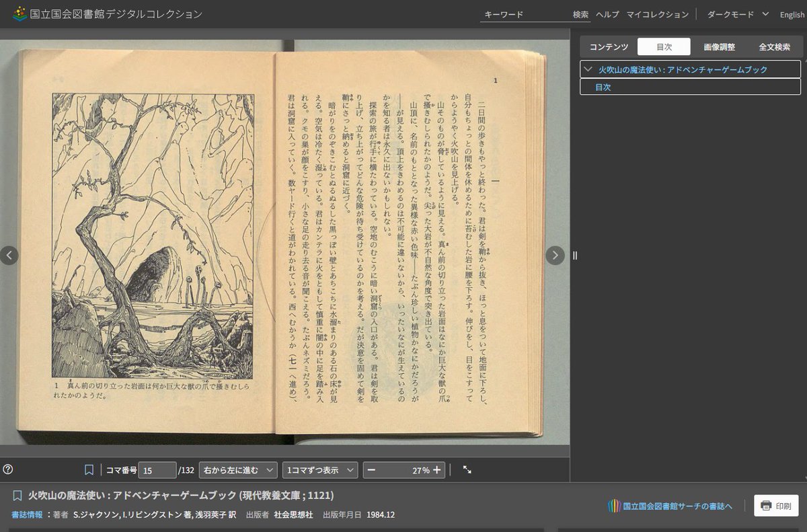Switch to the 全文検索 tab
Viewport: 807px width, 532px height.
[775, 47]
